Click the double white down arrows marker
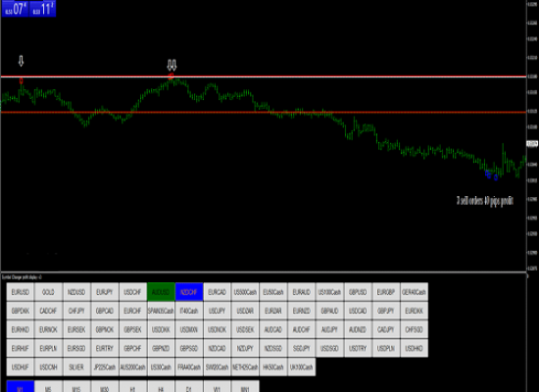The width and height of the screenshot is (539, 392). [x=171, y=65]
